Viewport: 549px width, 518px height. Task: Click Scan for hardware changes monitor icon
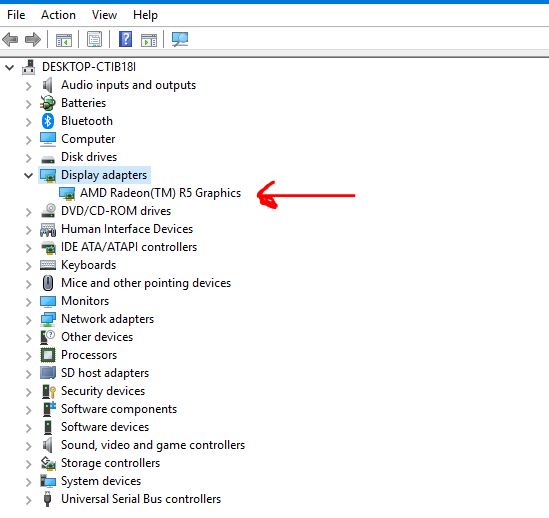point(180,39)
